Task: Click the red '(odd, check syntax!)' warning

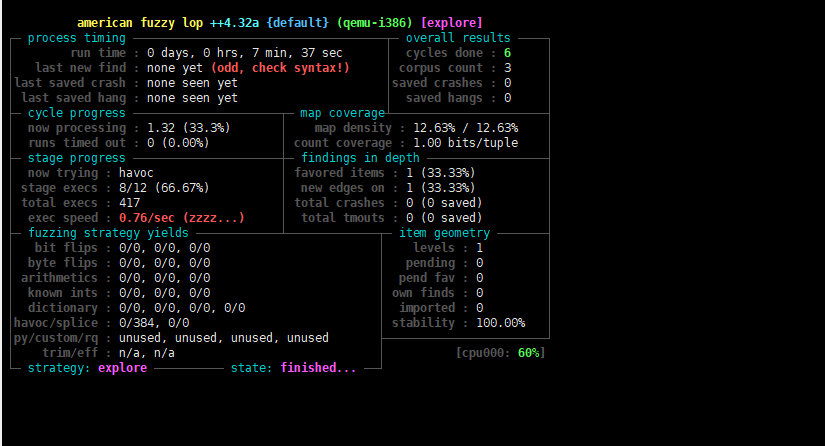Action: tap(280, 68)
